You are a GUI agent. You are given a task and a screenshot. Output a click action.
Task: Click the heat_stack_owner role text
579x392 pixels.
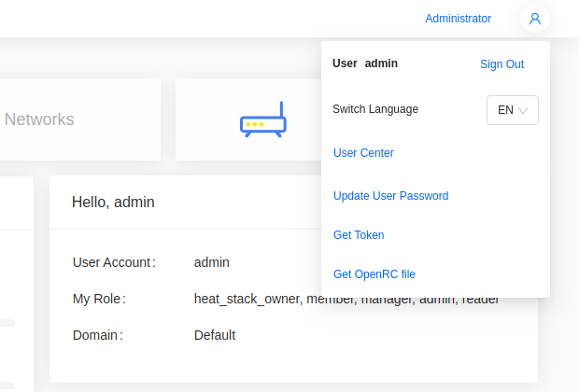click(247, 299)
